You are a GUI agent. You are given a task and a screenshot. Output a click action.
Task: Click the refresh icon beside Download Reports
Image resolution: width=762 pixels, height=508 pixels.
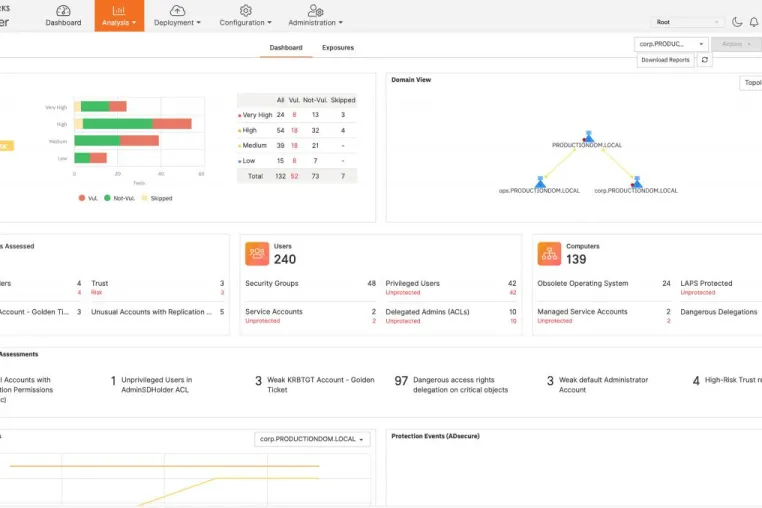click(x=705, y=60)
